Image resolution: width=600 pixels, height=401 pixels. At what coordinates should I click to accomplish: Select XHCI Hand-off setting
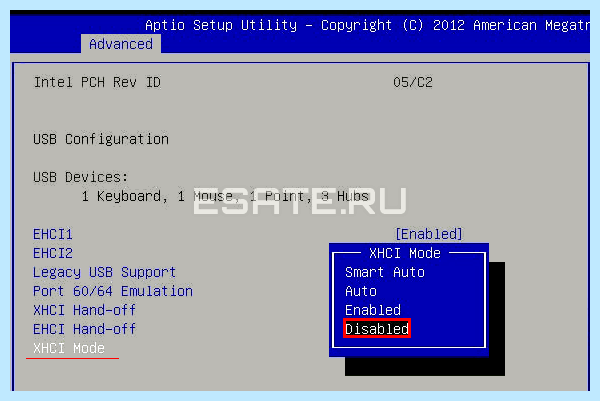click(85, 310)
